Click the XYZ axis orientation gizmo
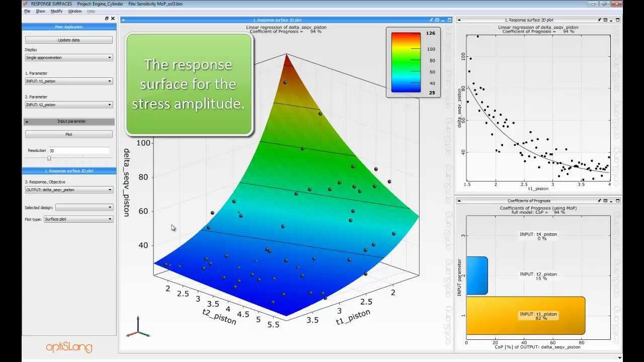Screen dimensions: 644x362 tap(138, 327)
